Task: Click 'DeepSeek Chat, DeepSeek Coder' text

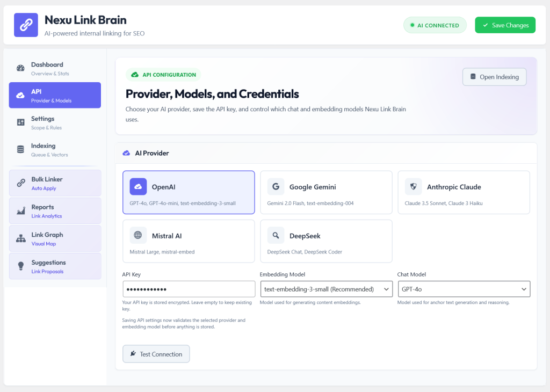Action: 305,252
